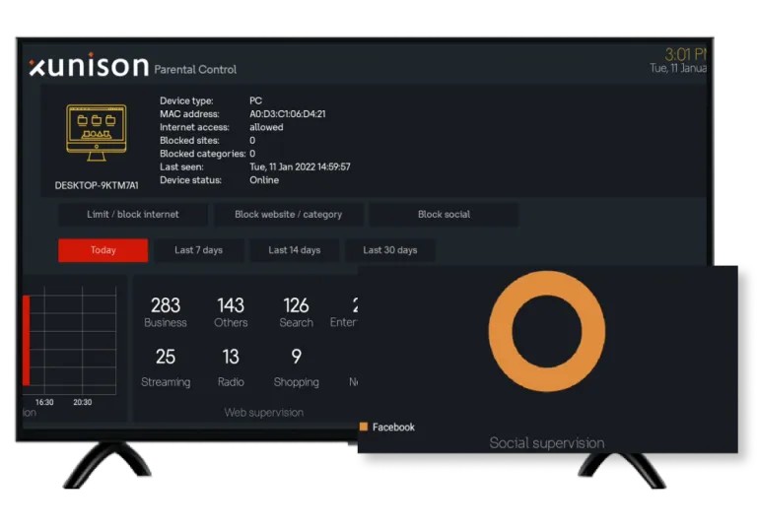The height and width of the screenshot is (532, 757).
Task: Click the red bar in the usage chart
Action: 26,340
